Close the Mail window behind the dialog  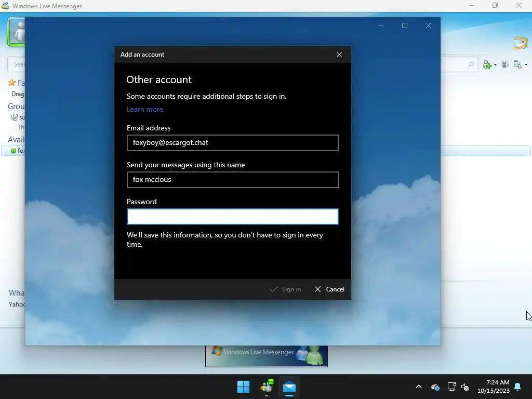point(429,26)
